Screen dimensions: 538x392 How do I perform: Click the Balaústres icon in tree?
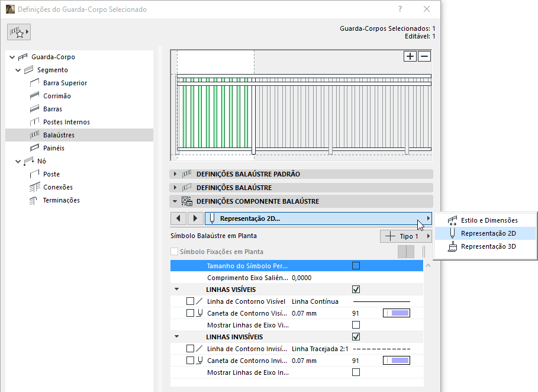35,135
